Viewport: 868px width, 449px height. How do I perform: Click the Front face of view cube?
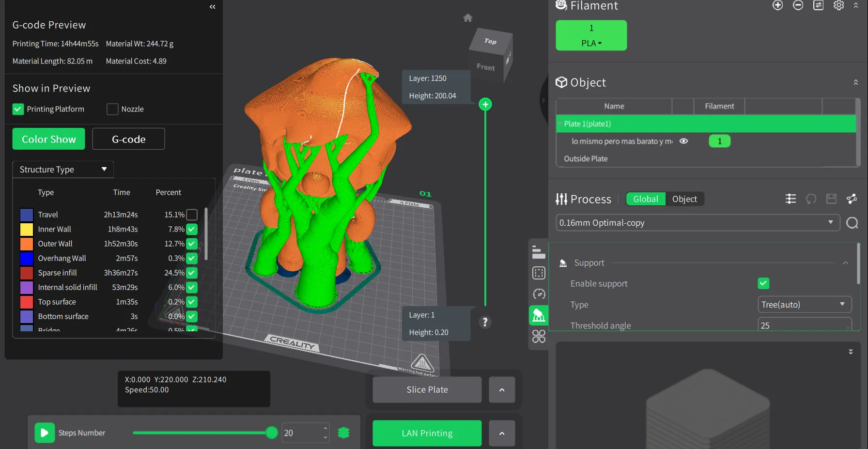pyautogui.click(x=486, y=67)
